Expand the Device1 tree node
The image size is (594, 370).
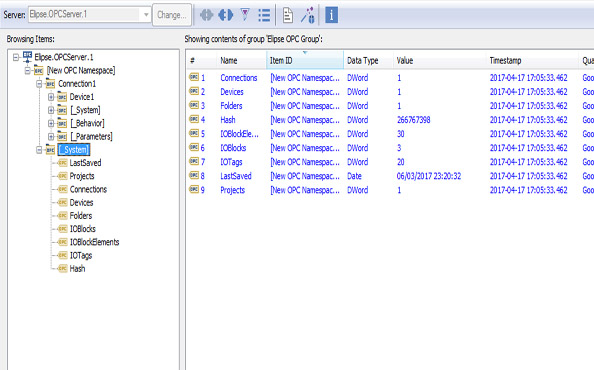click(51, 97)
